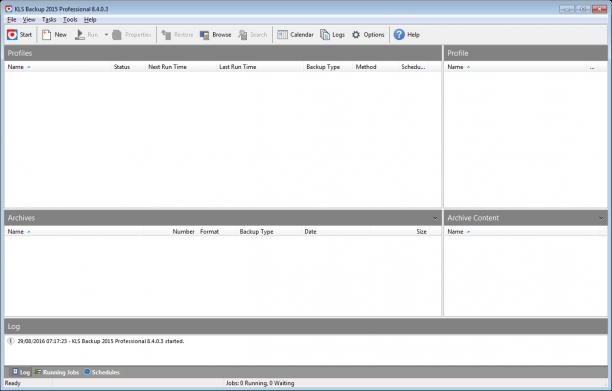612x391 pixels.
Task: Close the KLS Backup window
Action: pyautogui.click(x=599, y=9)
